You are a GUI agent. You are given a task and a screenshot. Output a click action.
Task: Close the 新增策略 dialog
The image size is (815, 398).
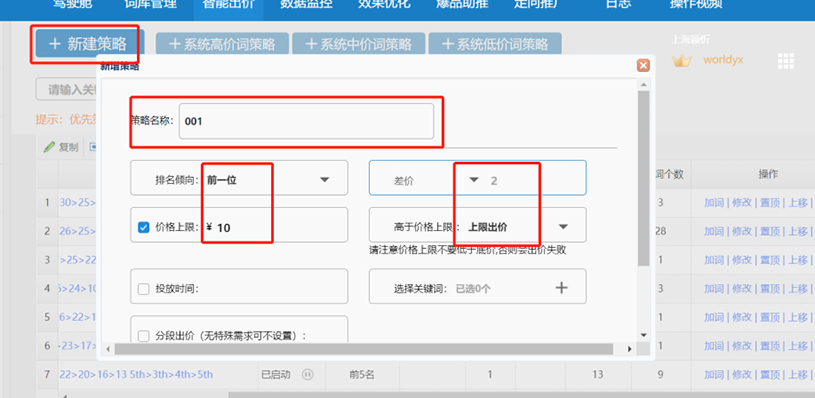643,65
